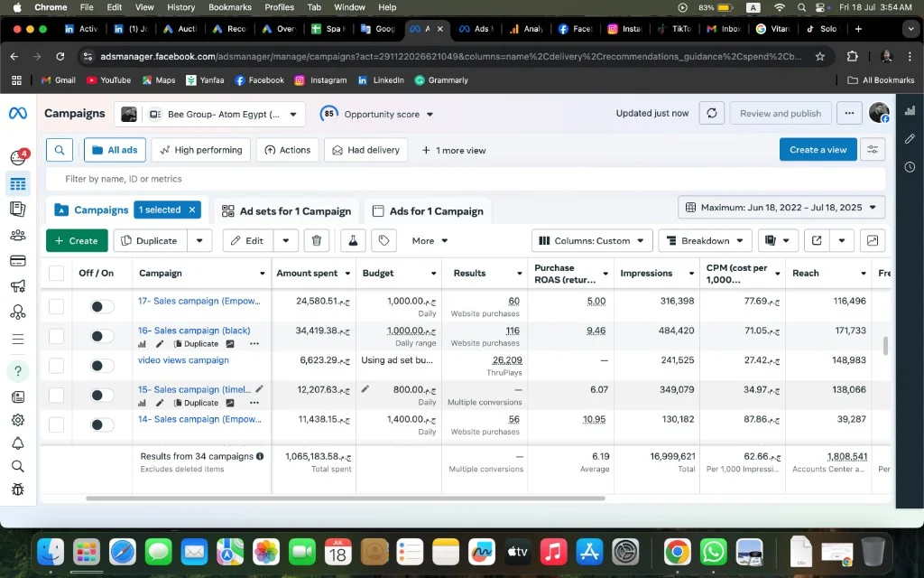The height and width of the screenshot is (578, 924).
Task: Switch to Ad sets for 1 Campaign tab
Action: point(286,211)
